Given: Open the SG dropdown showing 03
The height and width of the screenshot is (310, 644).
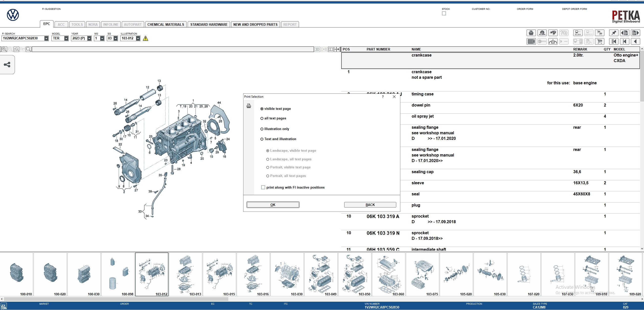Looking at the screenshot, I should (x=115, y=38).
